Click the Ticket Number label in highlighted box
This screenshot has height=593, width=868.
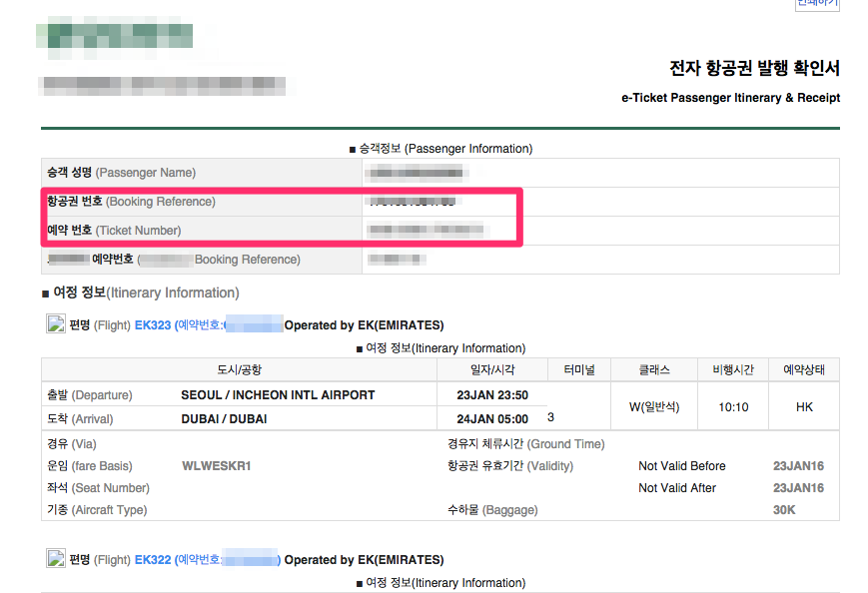[x=114, y=231]
